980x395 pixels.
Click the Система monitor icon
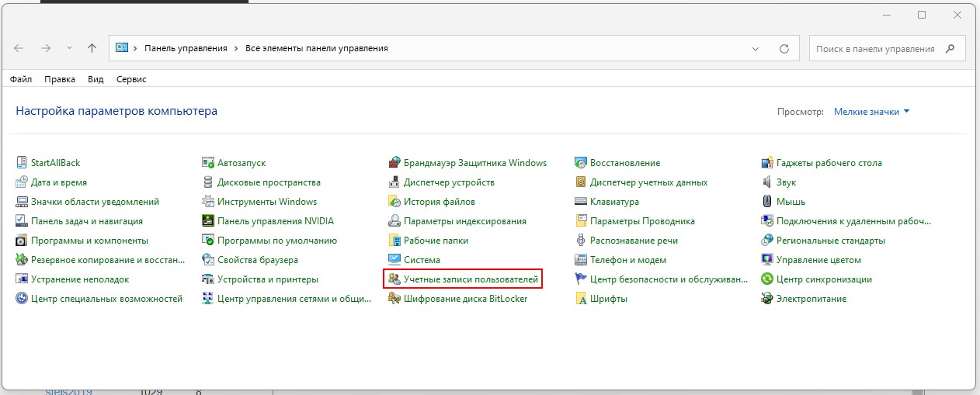[x=394, y=260]
